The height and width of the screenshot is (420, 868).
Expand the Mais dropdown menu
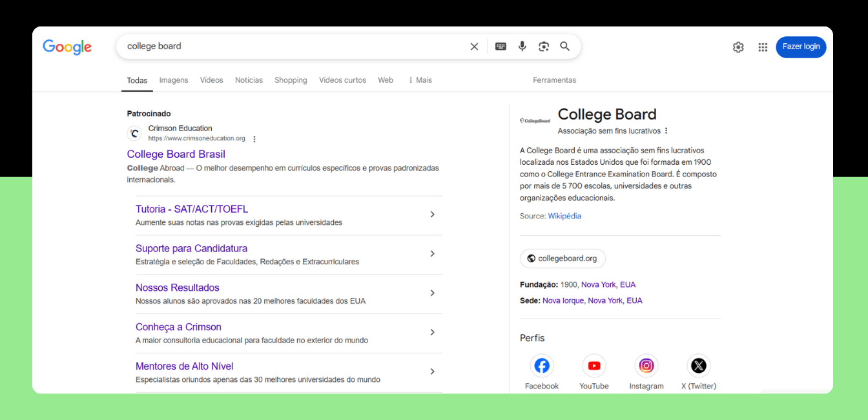420,80
